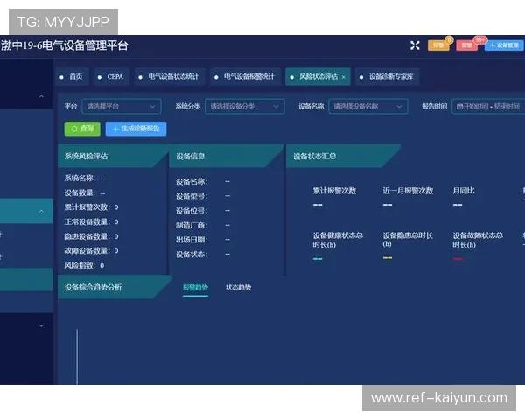Open the CEPA tab
Image resolution: width=525 pixels, height=420 pixels.
[x=115, y=77]
